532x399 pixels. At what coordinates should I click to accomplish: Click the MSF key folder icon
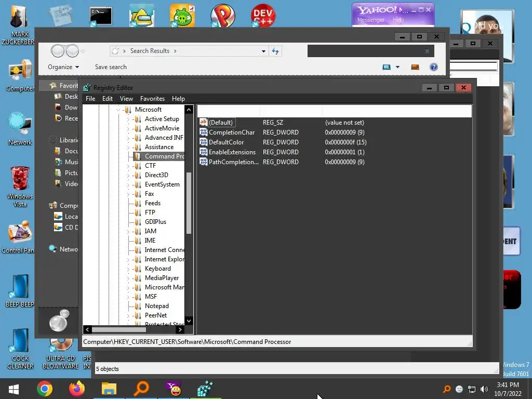(138, 297)
